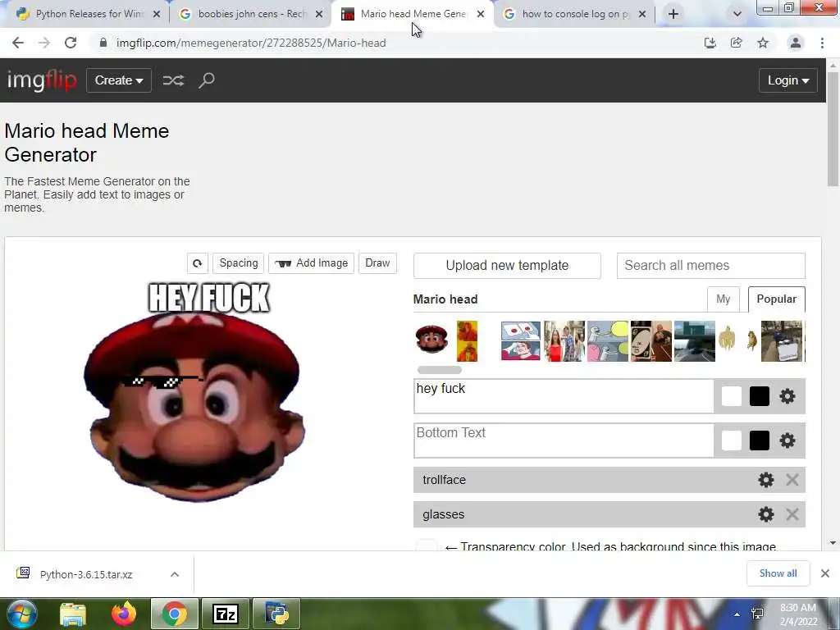This screenshot has height=630, width=840.
Task: Remove the glasses layer with its X
Action: tap(792, 514)
